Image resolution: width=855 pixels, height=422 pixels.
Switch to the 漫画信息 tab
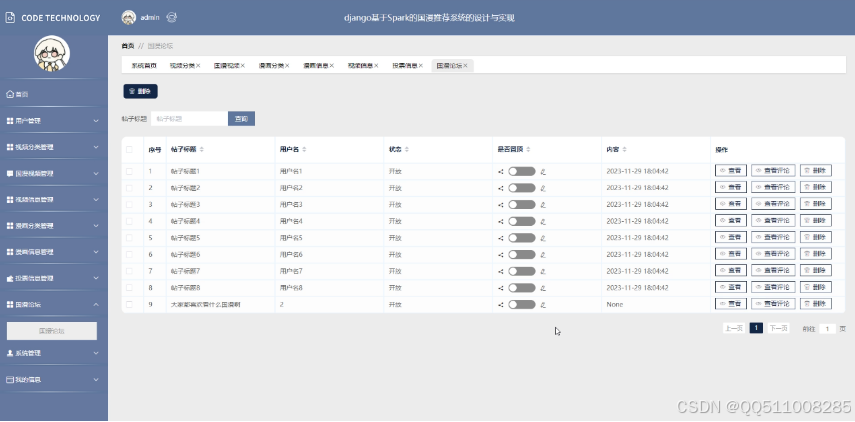click(x=316, y=65)
